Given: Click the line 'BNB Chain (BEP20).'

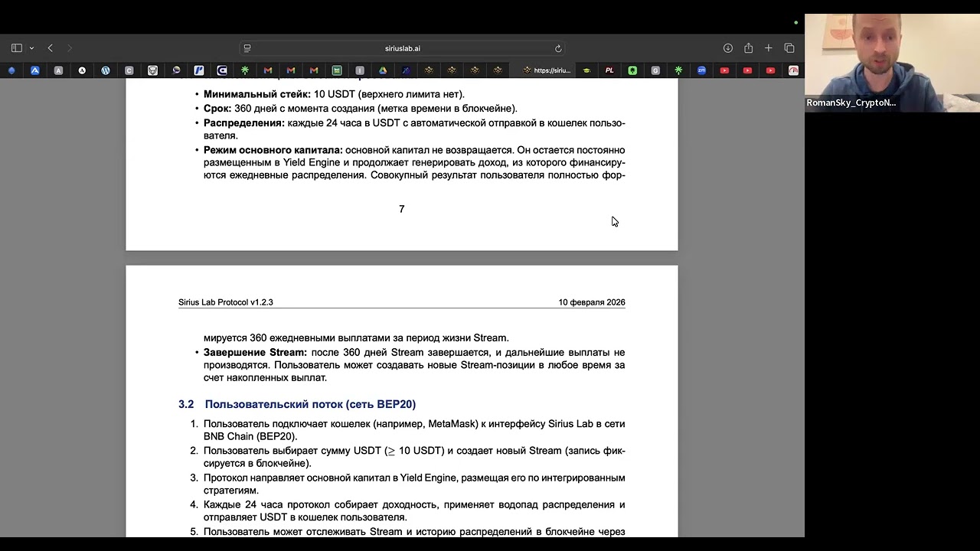Looking at the screenshot, I should pyautogui.click(x=250, y=436).
